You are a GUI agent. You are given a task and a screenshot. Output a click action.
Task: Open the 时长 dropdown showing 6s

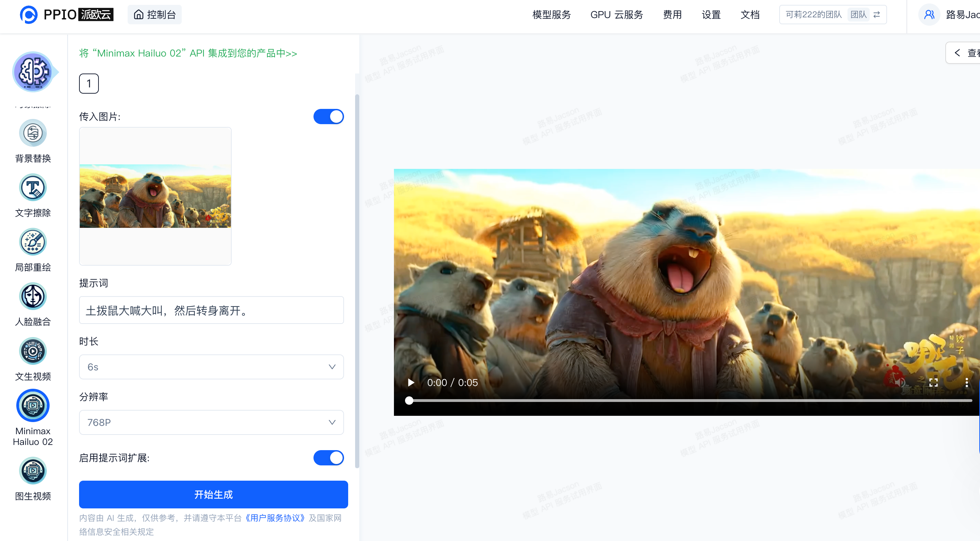[x=212, y=366]
